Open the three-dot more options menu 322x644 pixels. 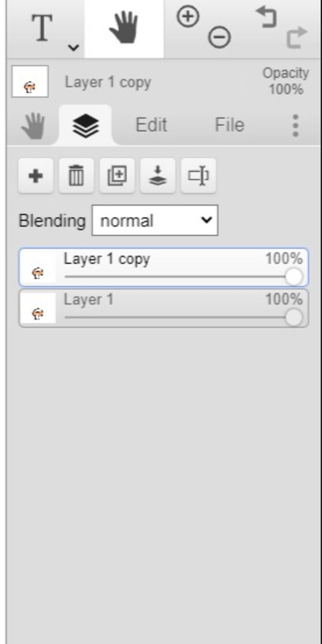(x=295, y=125)
